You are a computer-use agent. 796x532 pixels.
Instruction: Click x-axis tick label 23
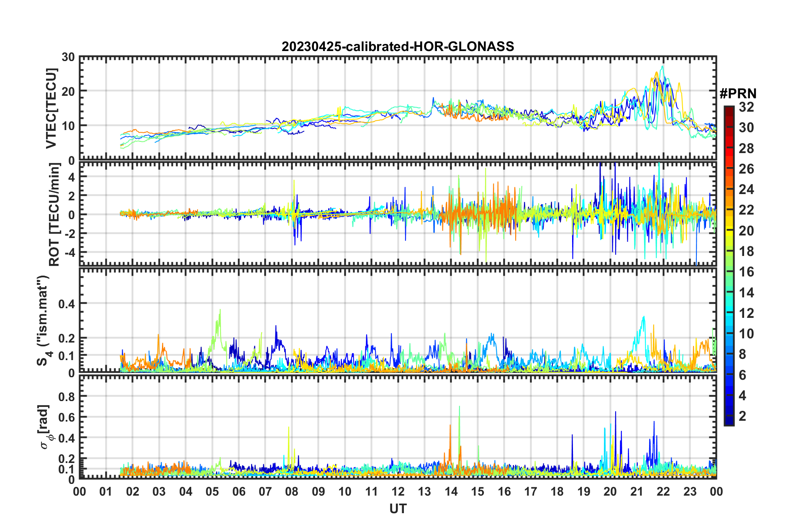click(690, 491)
